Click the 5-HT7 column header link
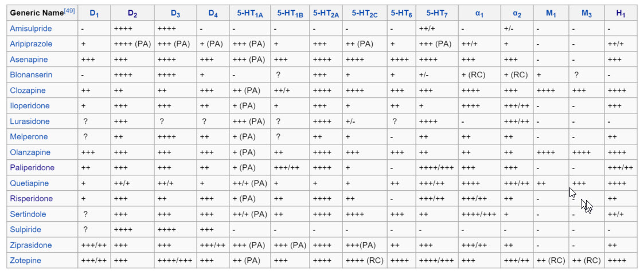The image size is (644, 275). pos(437,14)
